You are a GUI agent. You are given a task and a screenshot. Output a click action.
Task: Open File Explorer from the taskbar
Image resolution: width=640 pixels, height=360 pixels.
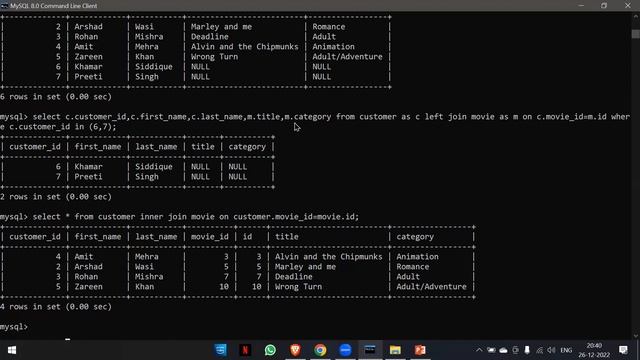pyautogui.click(x=395, y=350)
